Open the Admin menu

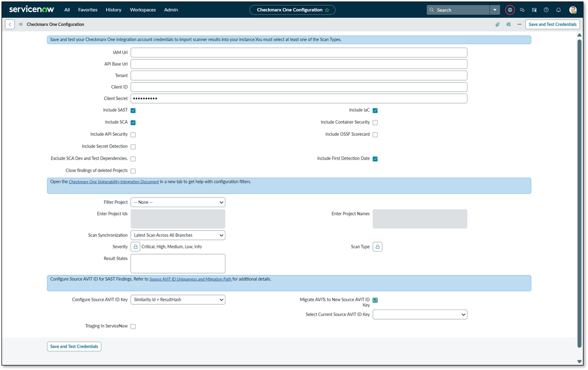click(171, 10)
